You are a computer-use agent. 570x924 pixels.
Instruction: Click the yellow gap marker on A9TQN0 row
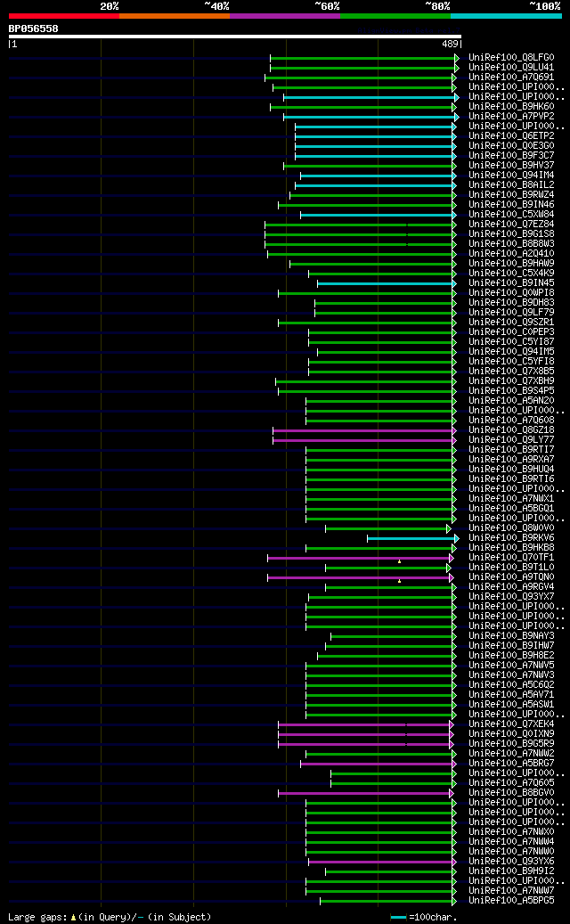coord(399,581)
